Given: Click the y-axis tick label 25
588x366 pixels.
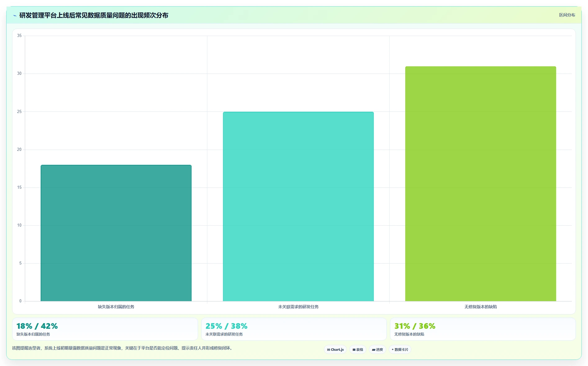Looking at the screenshot, I should pyautogui.click(x=19, y=111).
